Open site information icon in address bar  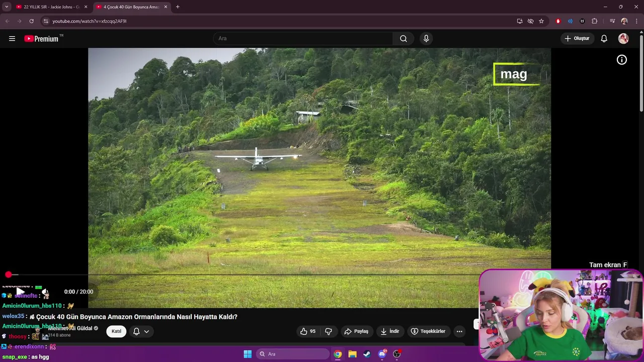tap(46, 21)
